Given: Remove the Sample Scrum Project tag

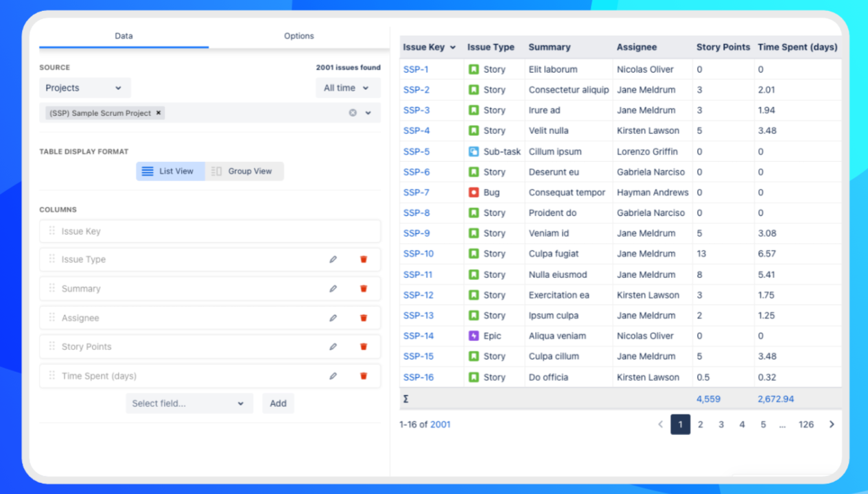Looking at the screenshot, I should point(159,113).
